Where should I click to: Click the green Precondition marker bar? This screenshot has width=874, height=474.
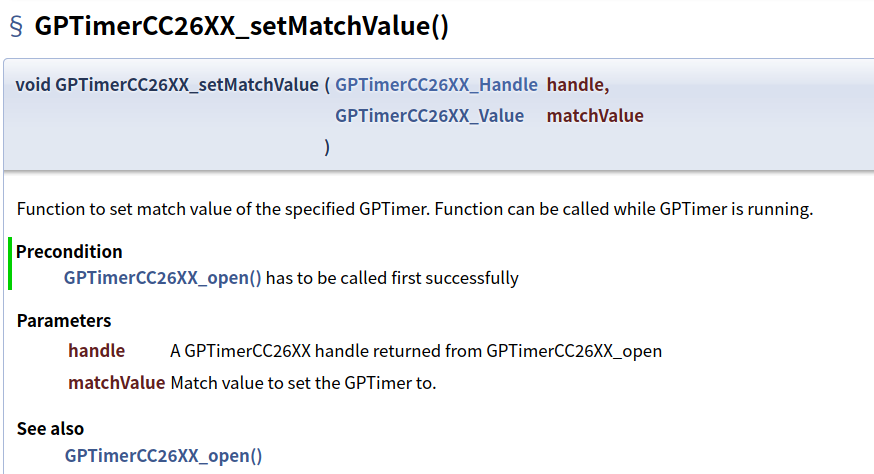(x=10, y=264)
